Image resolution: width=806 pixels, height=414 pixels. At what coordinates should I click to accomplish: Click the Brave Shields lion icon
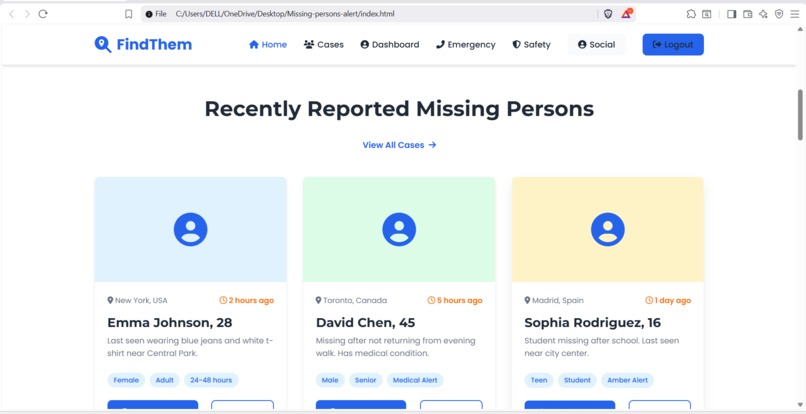tap(608, 14)
